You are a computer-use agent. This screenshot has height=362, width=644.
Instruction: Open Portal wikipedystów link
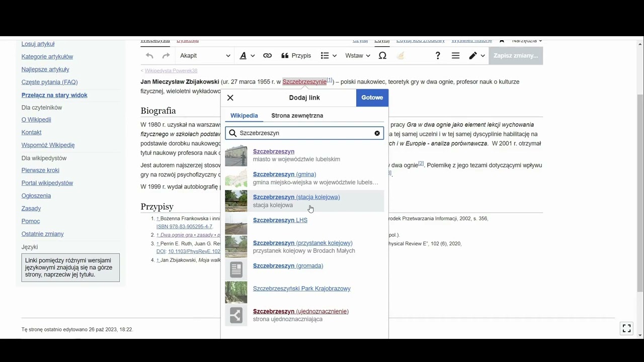click(47, 183)
